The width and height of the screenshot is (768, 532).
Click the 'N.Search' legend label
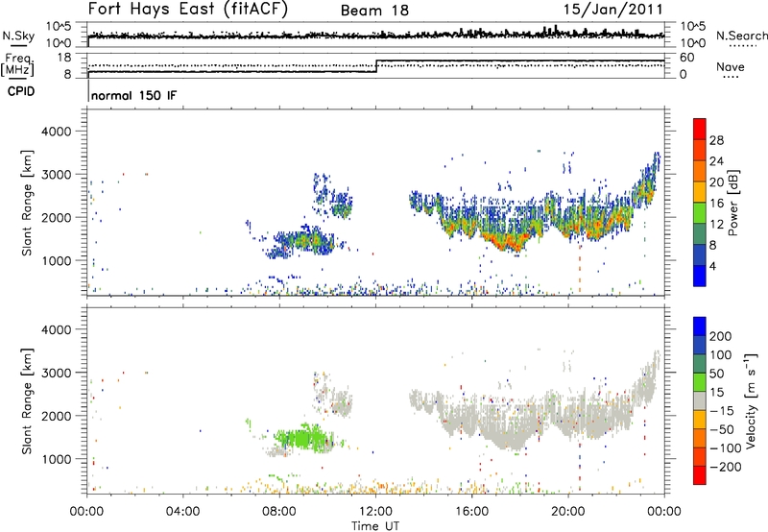[x=741, y=36]
